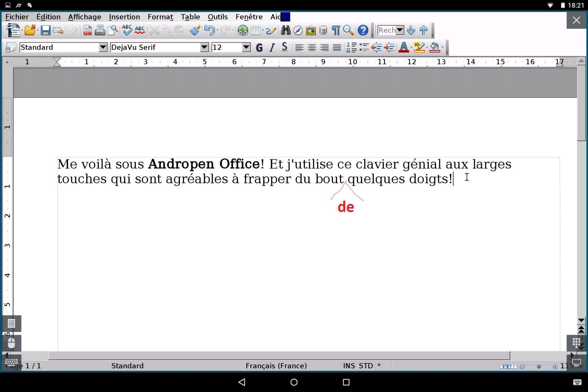Toggle bullet list

(x=364, y=47)
